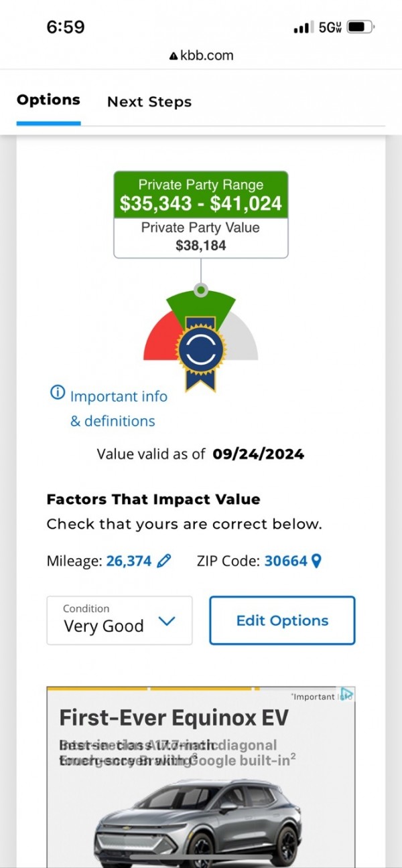Tap the kbb.com address bar
Viewport: 402px width, 868px height.
pyautogui.click(x=201, y=56)
